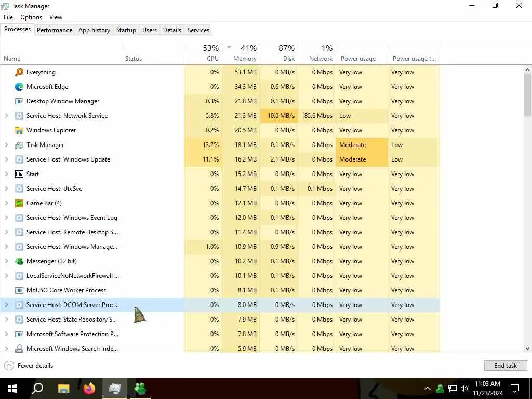Viewport: 532px width, 399px height.
Task: Switch to the Performance tab
Action: tap(55, 30)
